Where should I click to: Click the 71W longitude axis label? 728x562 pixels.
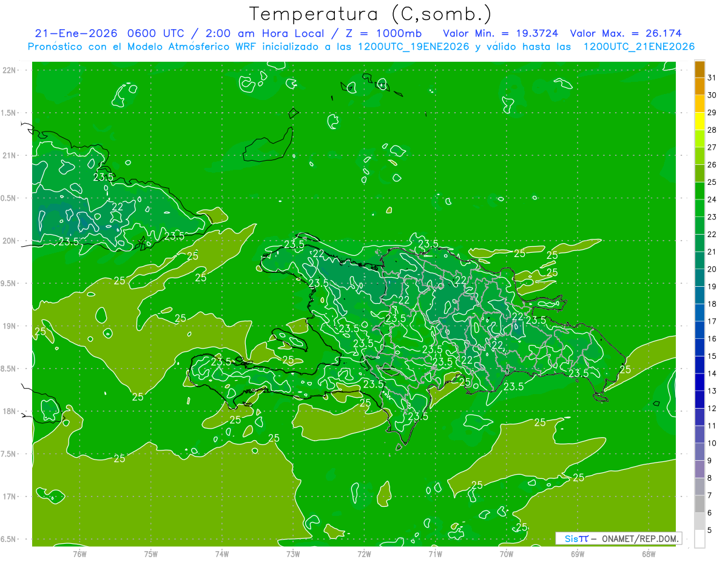(435, 554)
